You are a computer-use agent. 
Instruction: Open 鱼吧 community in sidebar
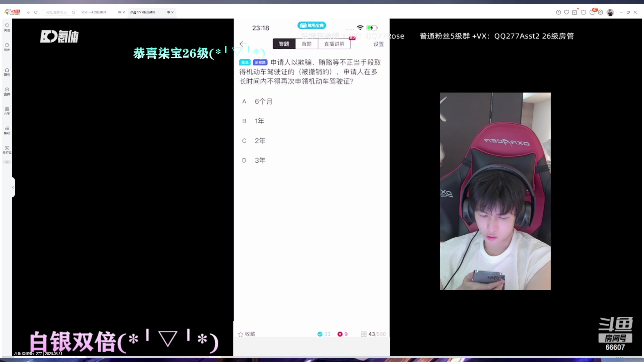[7, 130]
